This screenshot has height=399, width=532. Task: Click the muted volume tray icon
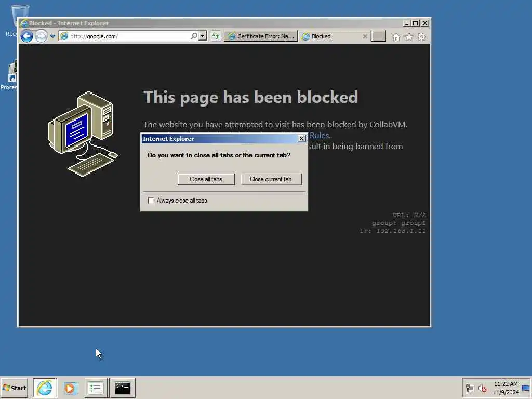coord(482,388)
